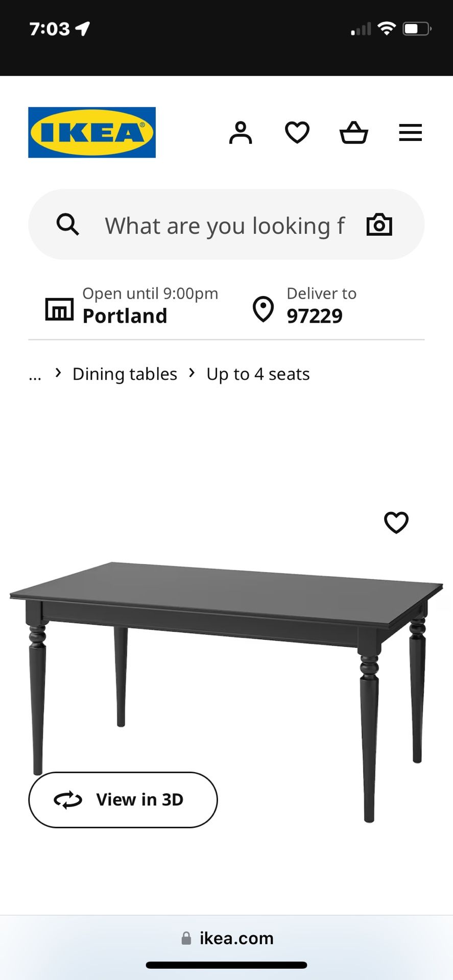This screenshot has width=453, height=980.
Task: Go to Dining tables breadcrumb
Action: click(125, 374)
